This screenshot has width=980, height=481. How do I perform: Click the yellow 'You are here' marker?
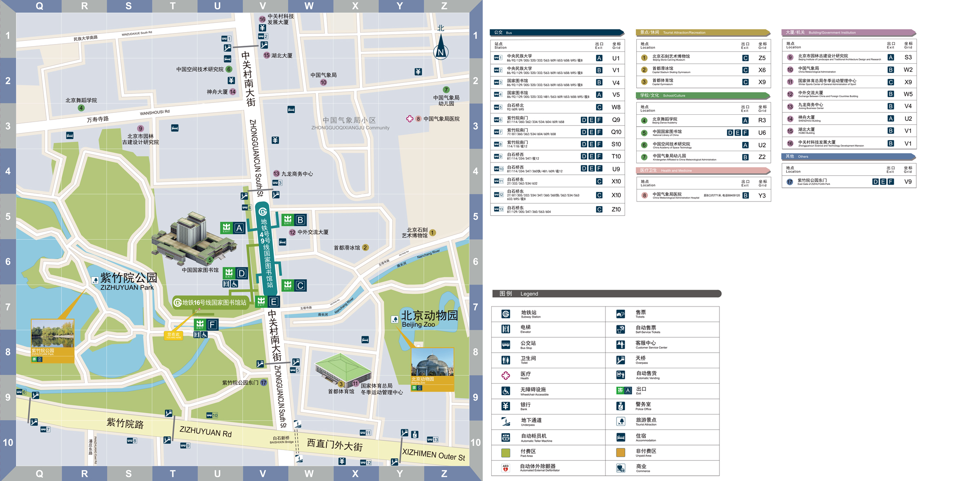pyautogui.click(x=173, y=335)
